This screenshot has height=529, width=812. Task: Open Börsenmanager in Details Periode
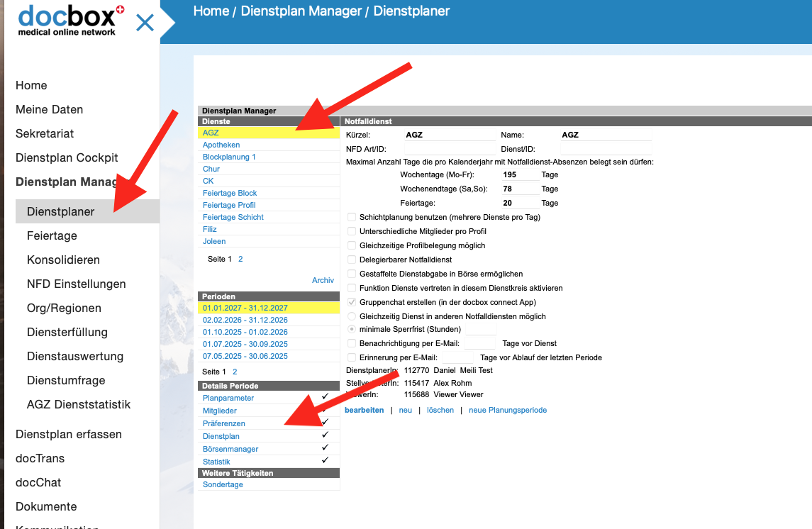point(230,449)
